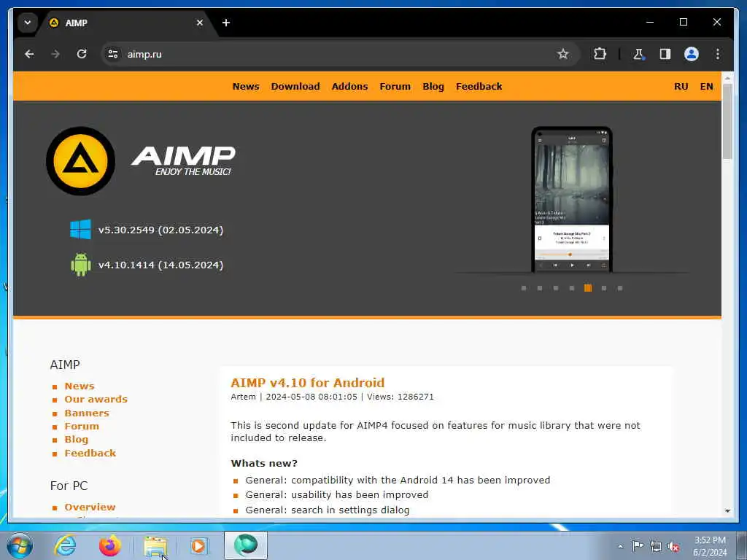
Task: Click the page vertical scrollbar thumb
Action: pos(727,122)
